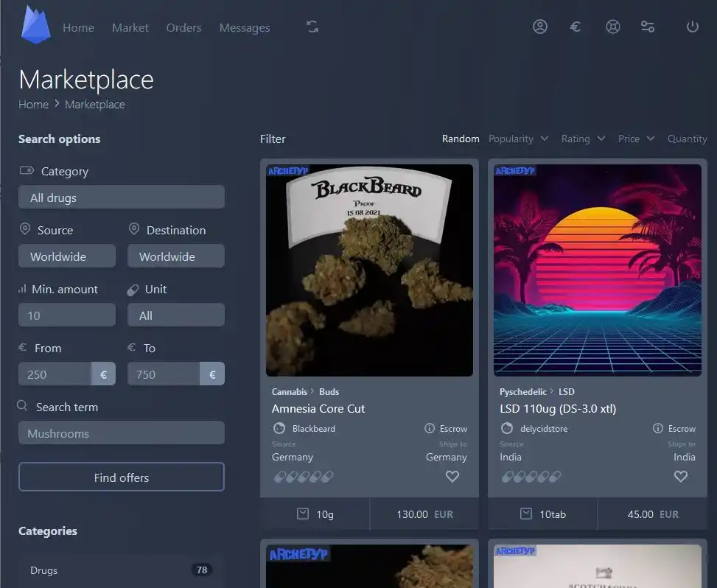Click the Search term input field

coord(122,433)
